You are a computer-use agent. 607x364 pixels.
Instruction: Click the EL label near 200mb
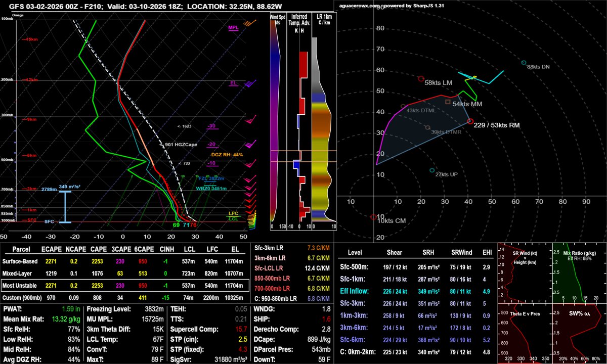pos(233,83)
